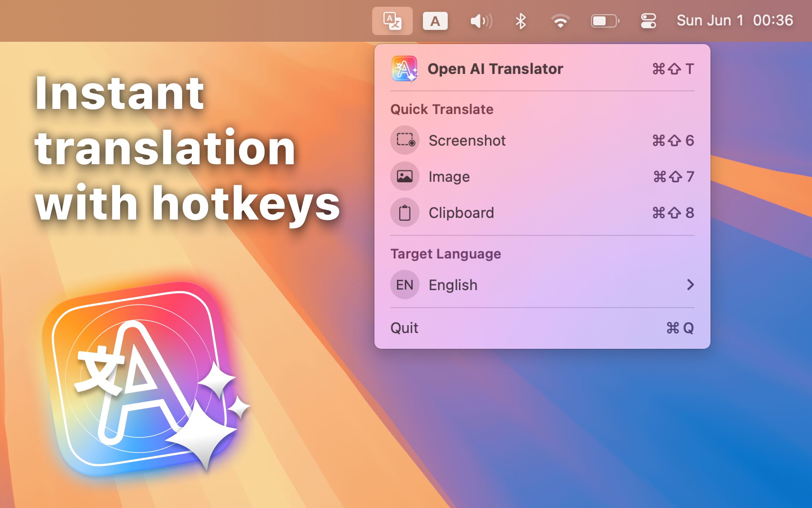The width and height of the screenshot is (812, 508).
Task: Open the keyboard input source menu
Action: tap(435, 21)
